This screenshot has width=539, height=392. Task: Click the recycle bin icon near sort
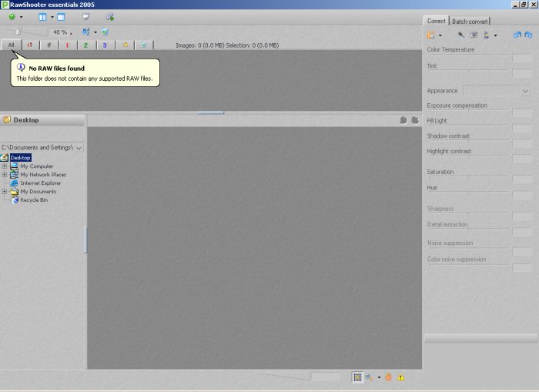[105, 32]
